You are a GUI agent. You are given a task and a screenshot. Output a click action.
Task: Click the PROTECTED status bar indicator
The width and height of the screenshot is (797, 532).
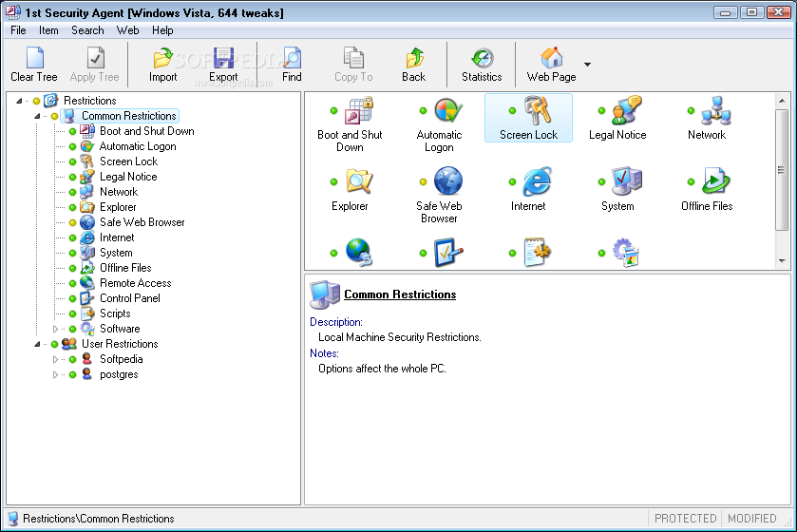tap(685, 519)
